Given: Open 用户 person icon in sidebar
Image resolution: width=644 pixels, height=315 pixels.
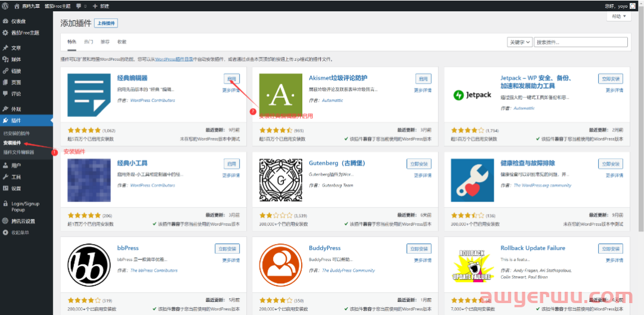Looking at the screenshot, I should point(5,165).
